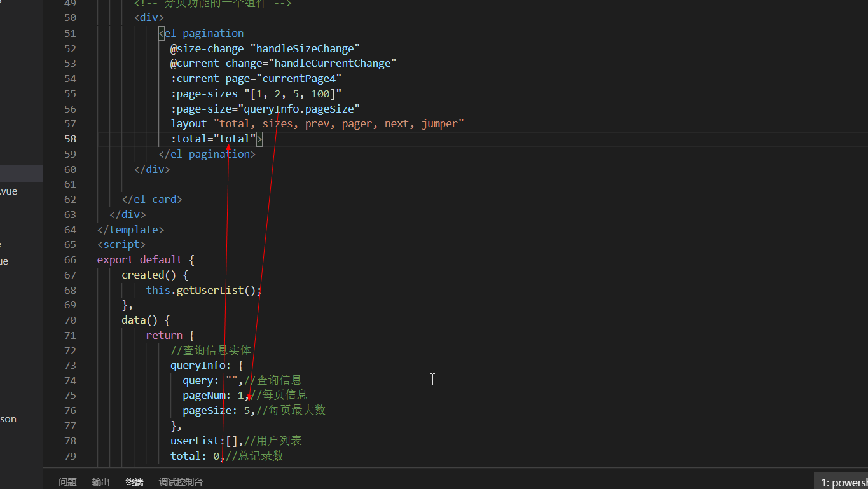Image resolution: width=868 pixels, height=489 pixels.
Task: Click the total: 0 property on line 79
Action: point(195,456)
